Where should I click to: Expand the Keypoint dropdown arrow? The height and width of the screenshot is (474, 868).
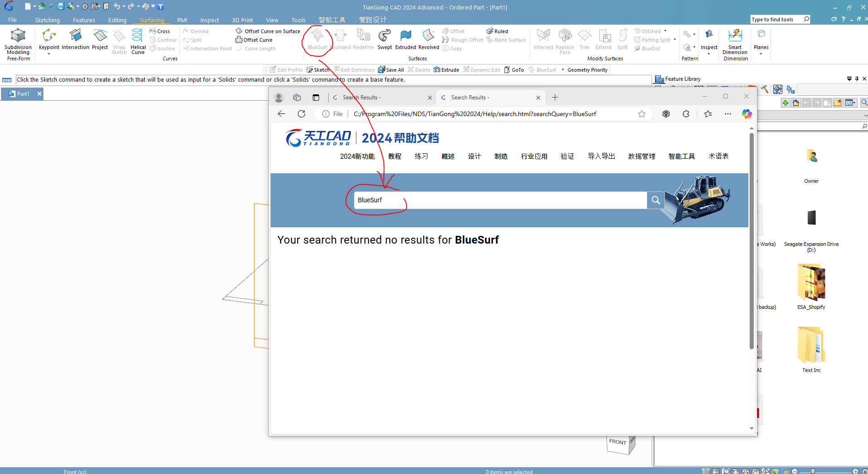(49, 54)
